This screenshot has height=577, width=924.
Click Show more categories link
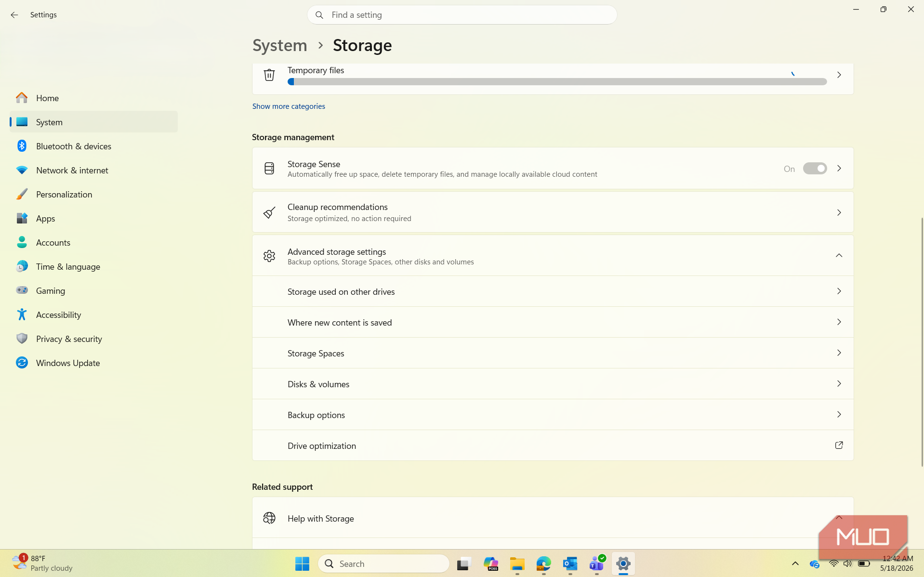point(289,106)
